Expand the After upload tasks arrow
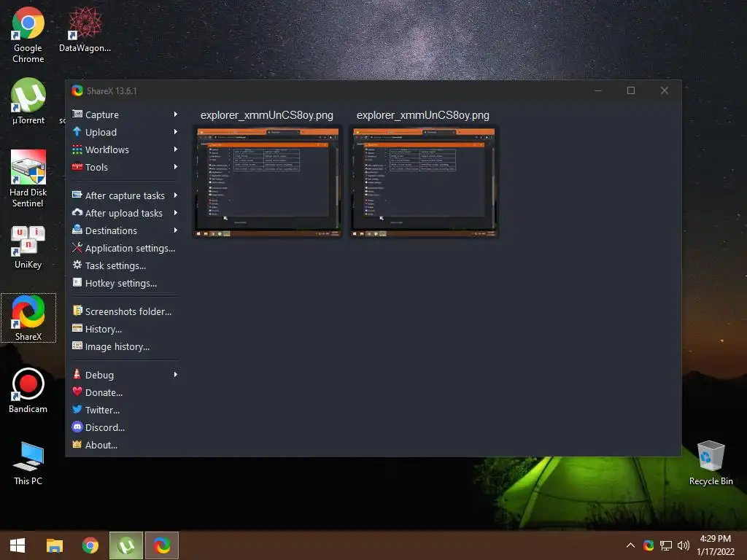The image size is (747, 560). pos(175,213)
